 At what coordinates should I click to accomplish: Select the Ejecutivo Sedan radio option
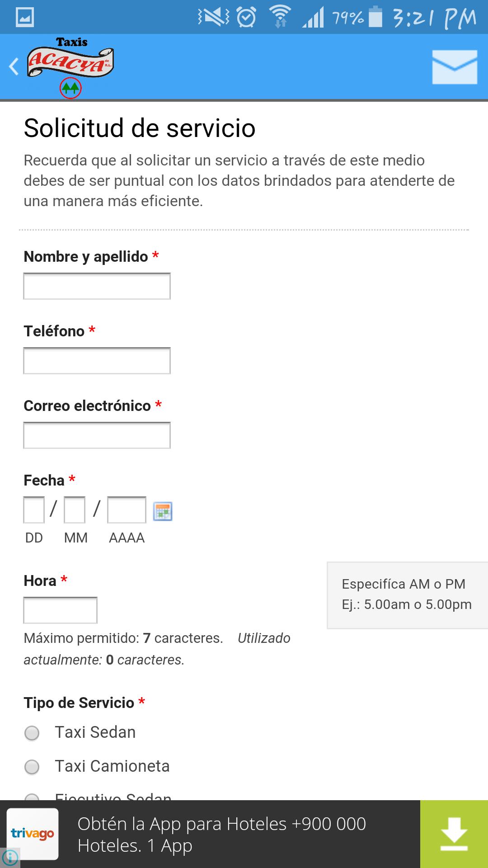[32, 797]
